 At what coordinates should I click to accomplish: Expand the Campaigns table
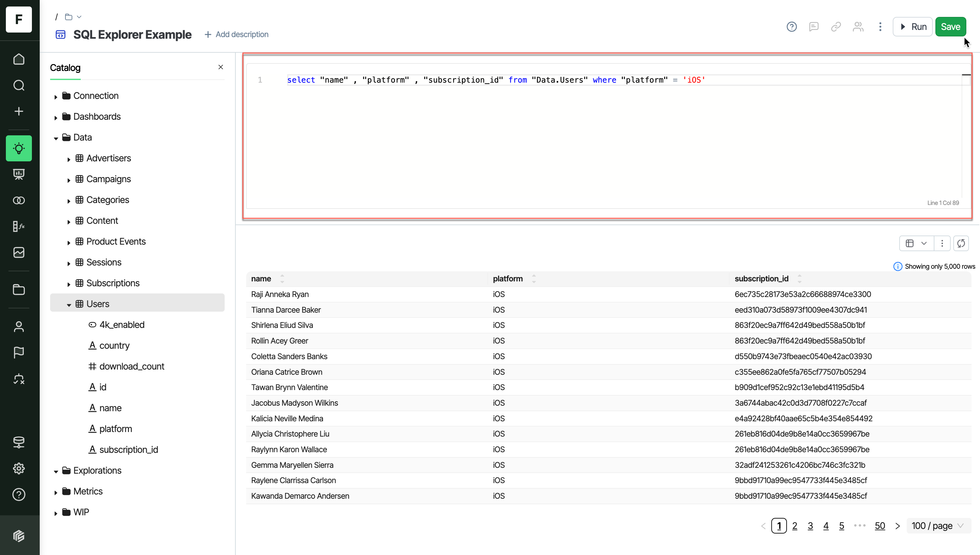point(69,180)
